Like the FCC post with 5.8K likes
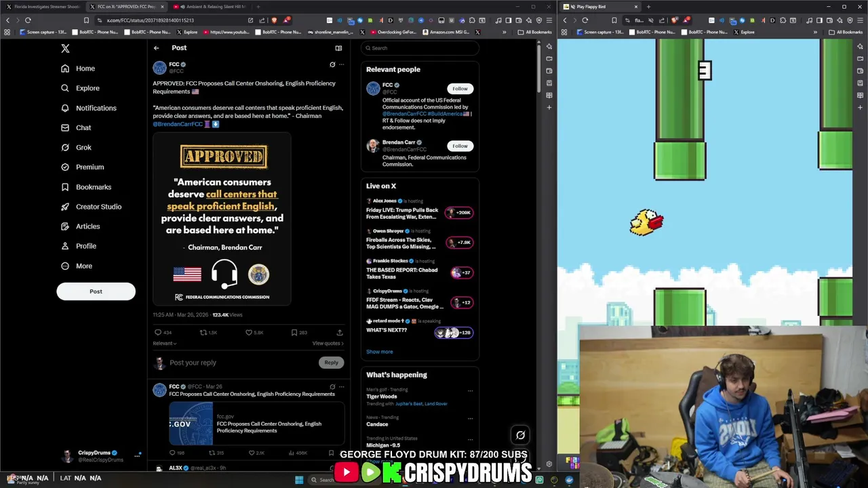The image size is (868, 488). (248, 333)
